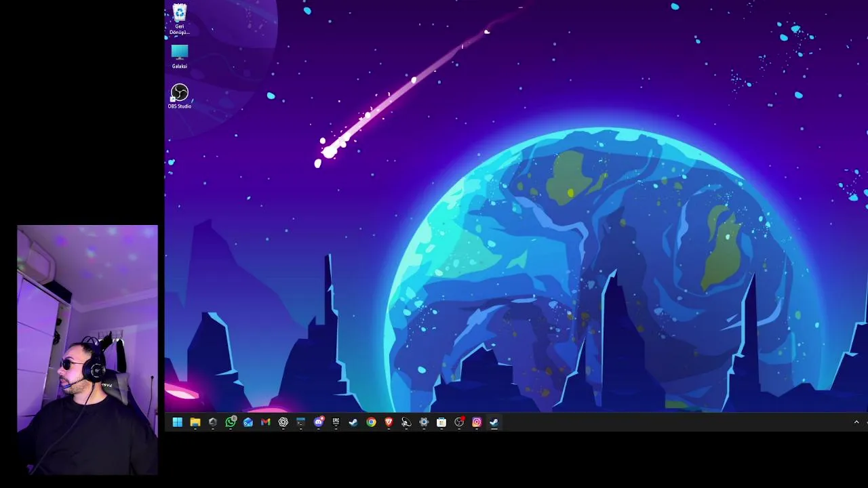868x488 pixels.
Task: Select the Geri Dönüşüm recycle bin icon
Action: (180, 20)
